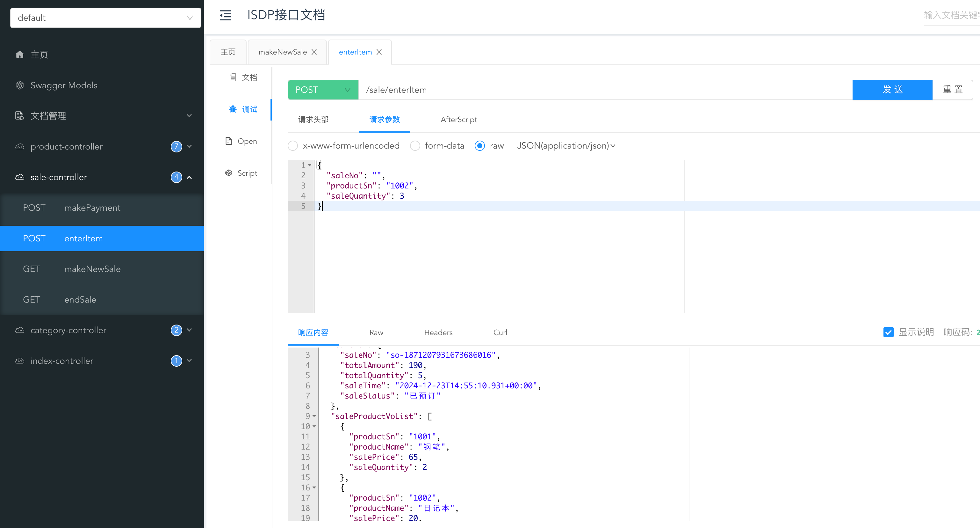Open POST enterItem endpoint

click(102, 238)
